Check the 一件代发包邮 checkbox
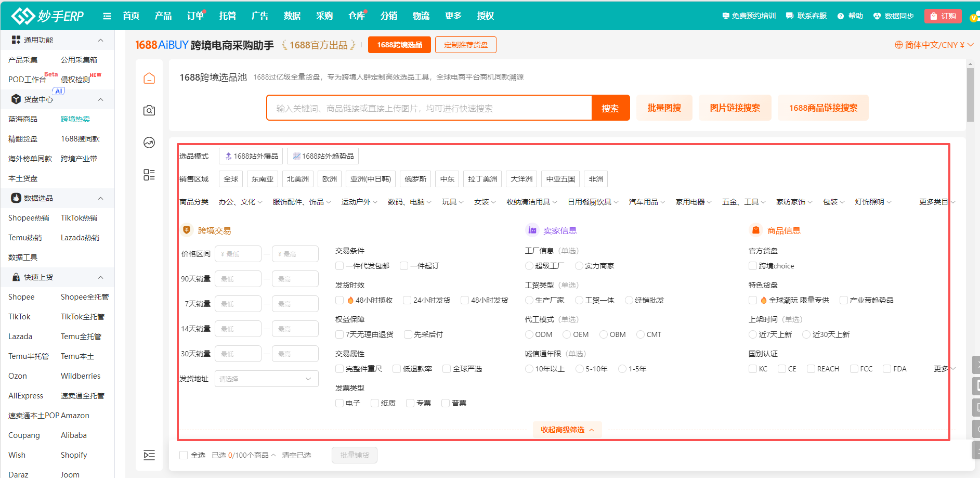Image resolution: width=980 pixels, height=478 pixels. 339,266
